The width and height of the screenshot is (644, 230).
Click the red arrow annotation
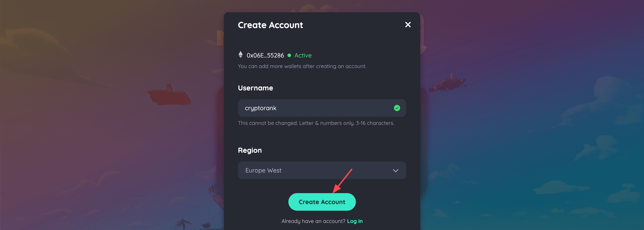[342, 181]
